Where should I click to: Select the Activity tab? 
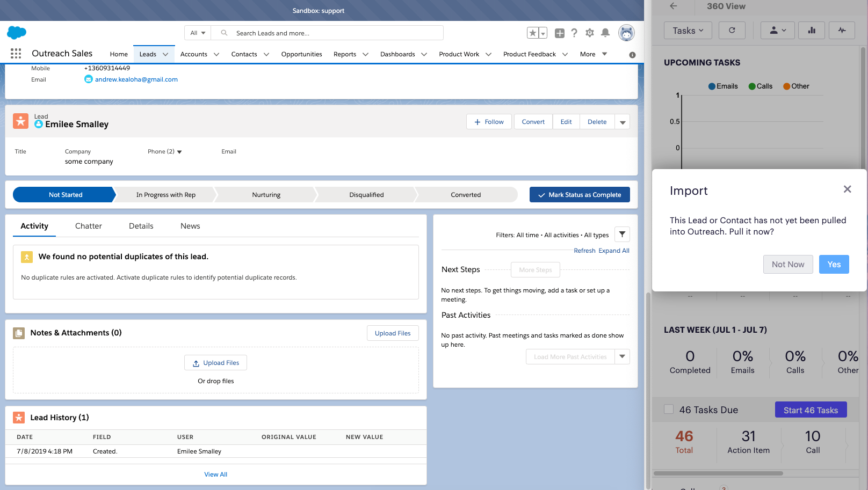pos(34,226)
